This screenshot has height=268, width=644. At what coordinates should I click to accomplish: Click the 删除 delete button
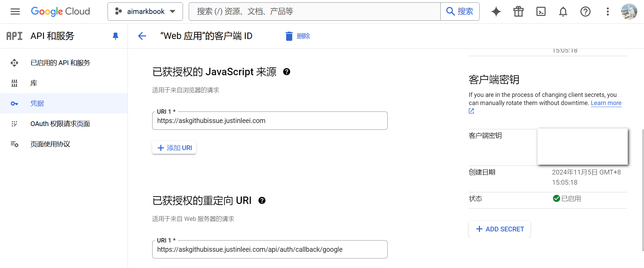pos(298,36)
